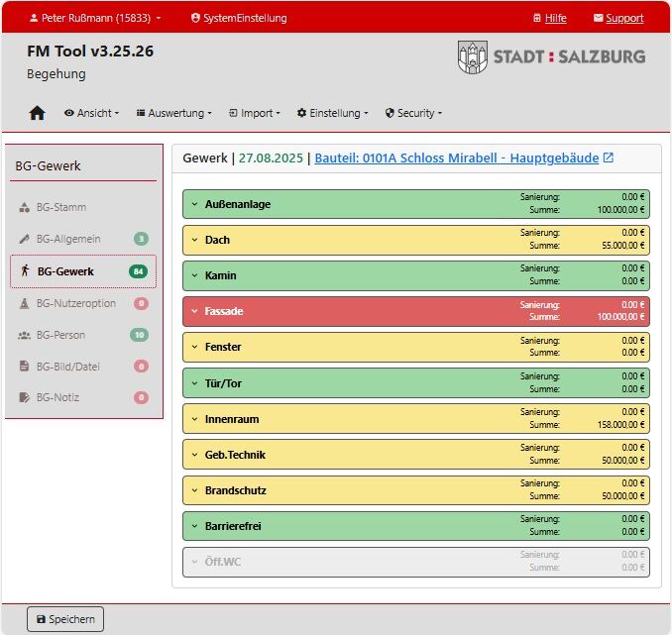Click the Hilfe book icon

pos(536,18)
